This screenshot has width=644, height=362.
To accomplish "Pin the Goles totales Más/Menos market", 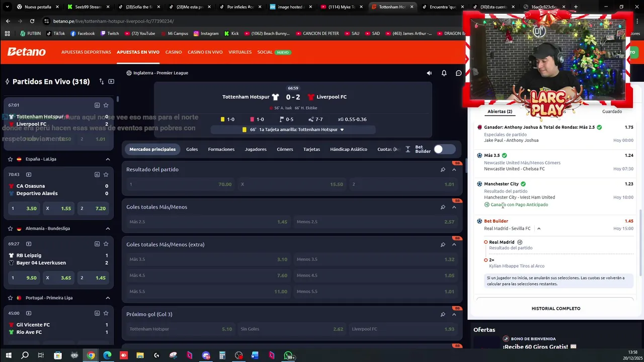I will [443, 207].
